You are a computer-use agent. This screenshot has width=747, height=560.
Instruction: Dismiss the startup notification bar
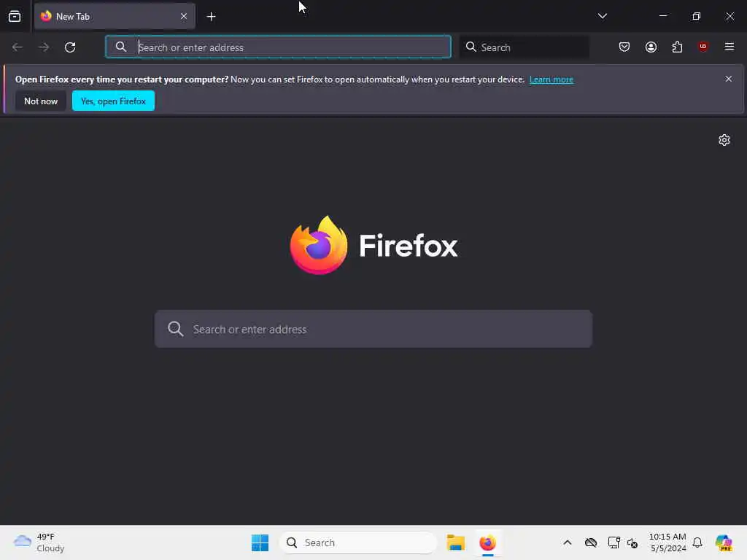[729, 79]
